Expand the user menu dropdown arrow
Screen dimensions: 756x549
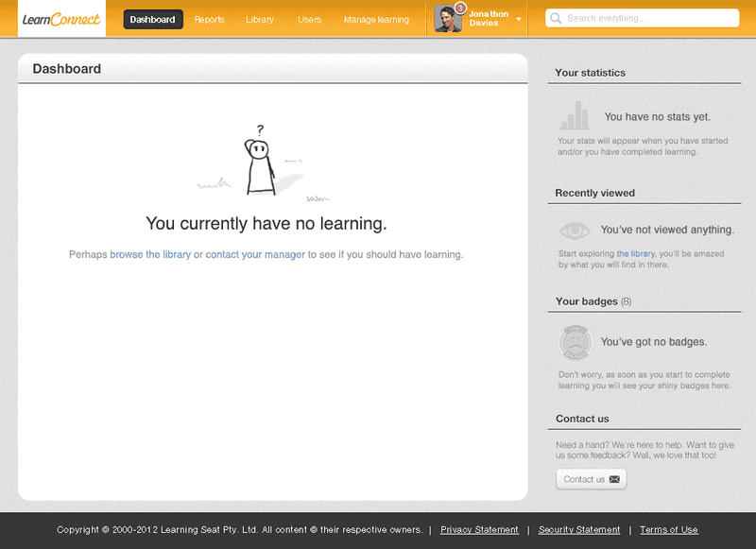click(519, 19)
